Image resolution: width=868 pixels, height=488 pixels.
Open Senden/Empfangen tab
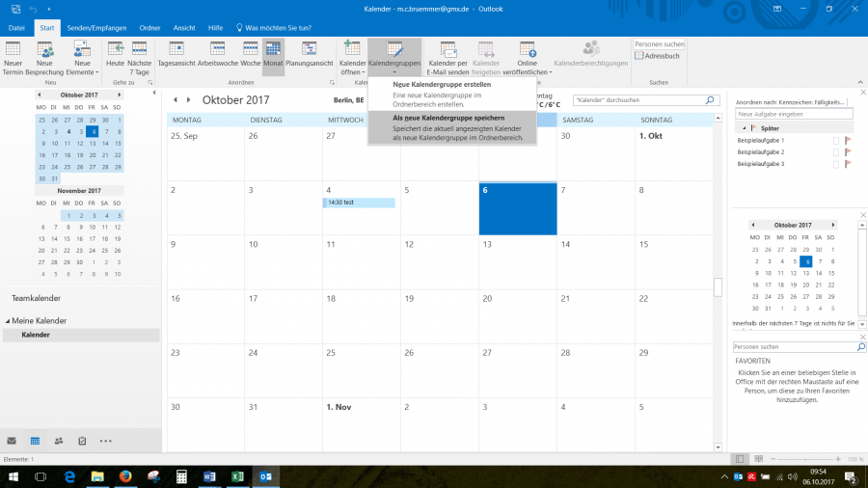96,28
